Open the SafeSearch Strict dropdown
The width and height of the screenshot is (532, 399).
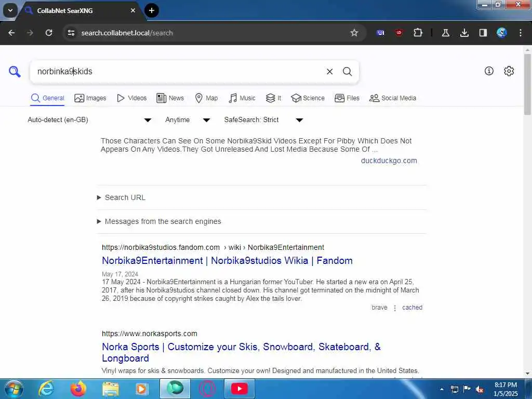263,120
